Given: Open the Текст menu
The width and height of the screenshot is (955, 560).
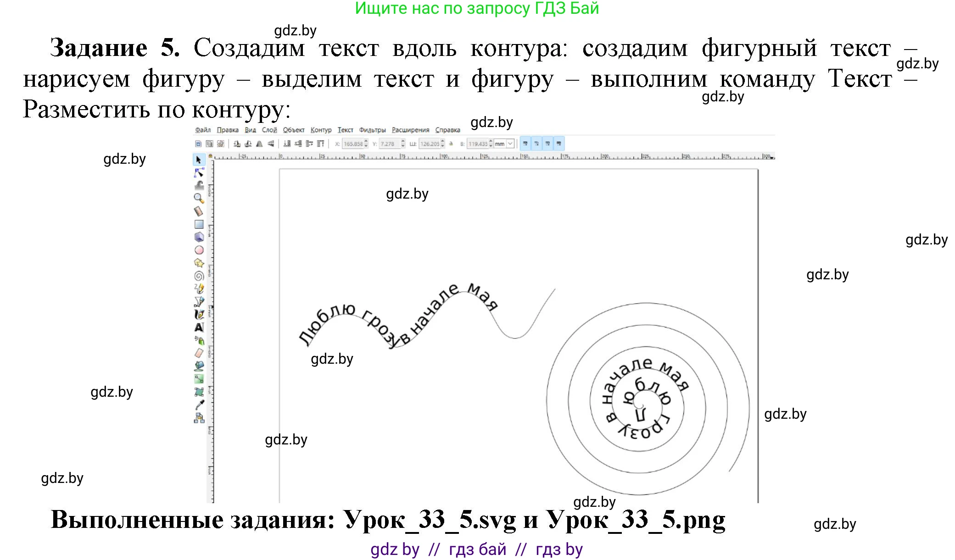Looking at the screenshot, I should (346, 130).
